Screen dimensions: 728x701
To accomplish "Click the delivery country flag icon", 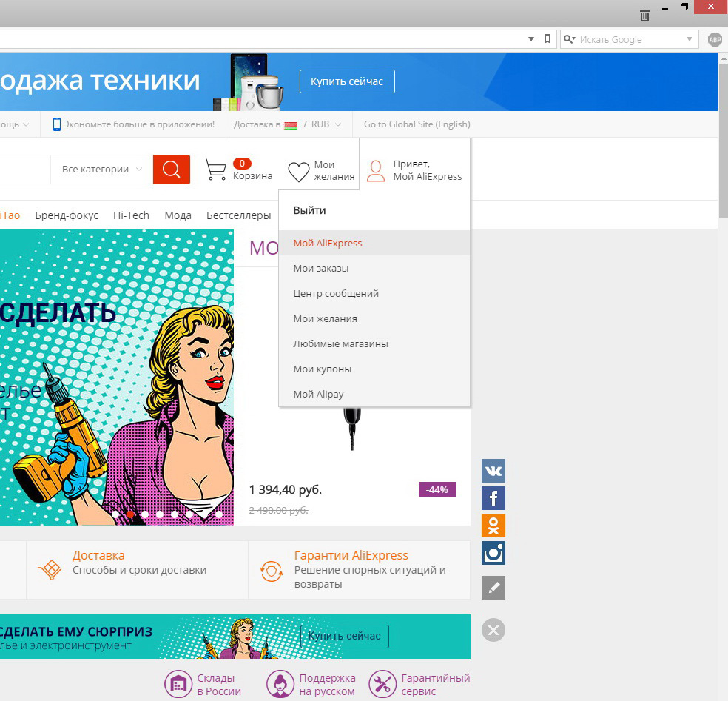I will click(x=290, y=125).
